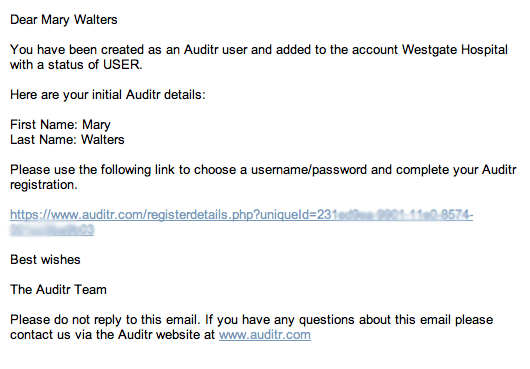Viewport: 530px width, 369px height.
Task: Click 'with a status of USER.' line
Action: (76, 65)
